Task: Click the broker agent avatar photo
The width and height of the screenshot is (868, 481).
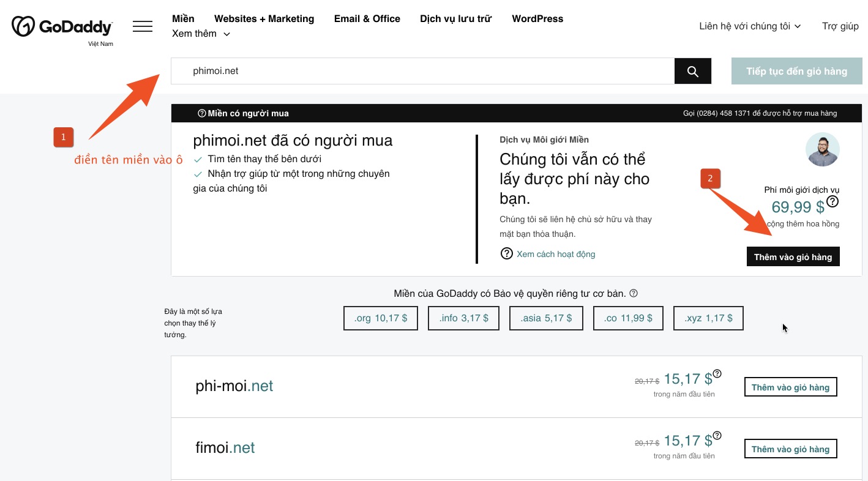Action: [x=822, y=149]
